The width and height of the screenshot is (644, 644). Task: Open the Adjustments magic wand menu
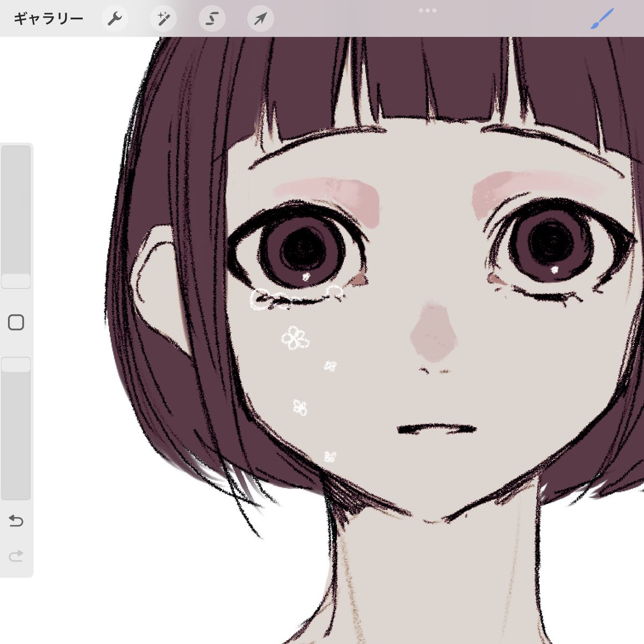click(163, 19)
